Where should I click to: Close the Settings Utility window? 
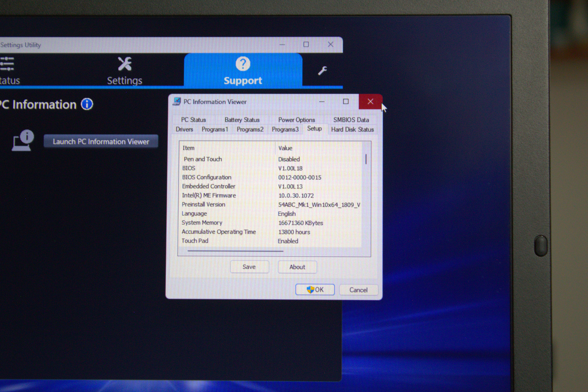(x=331, y=44)
